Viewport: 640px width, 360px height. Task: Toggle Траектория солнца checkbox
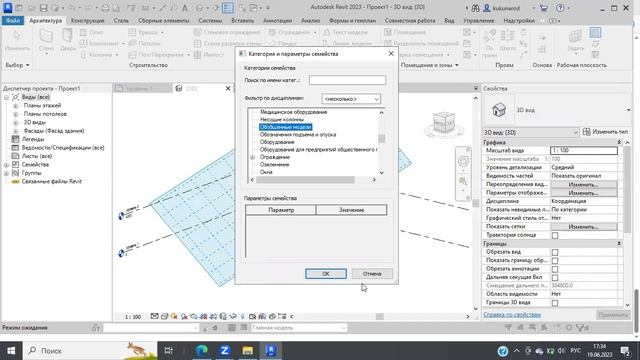(555, 236)
